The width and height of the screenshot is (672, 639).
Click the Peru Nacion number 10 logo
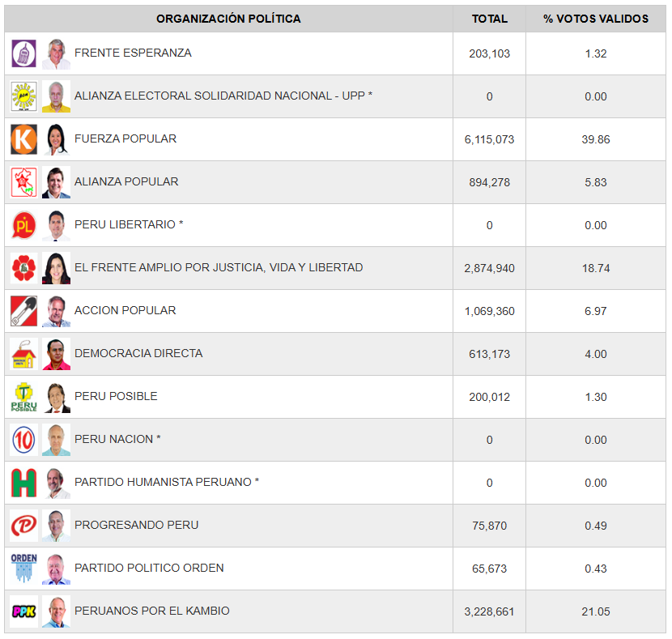coord(24,440)
